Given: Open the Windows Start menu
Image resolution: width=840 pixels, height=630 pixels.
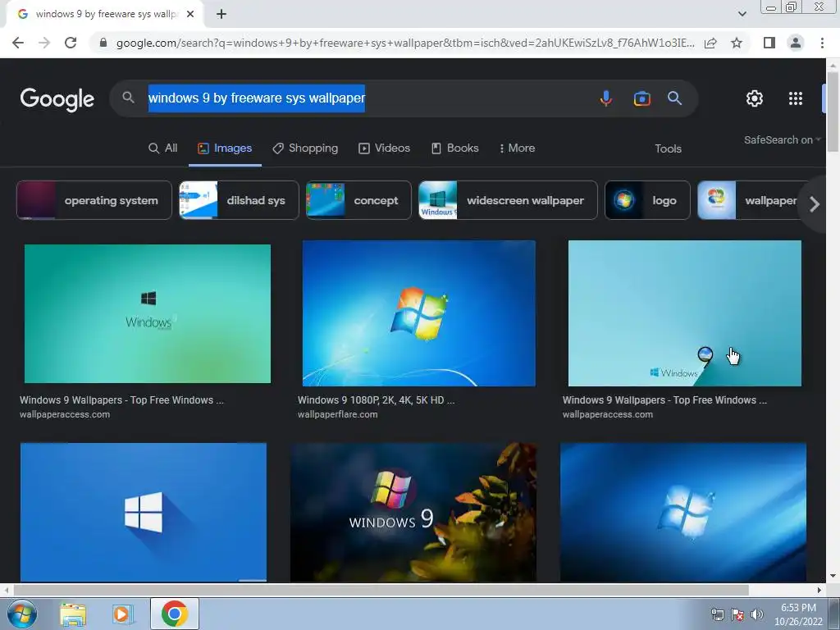Looking at the screenshot, I should click(21, 614).
